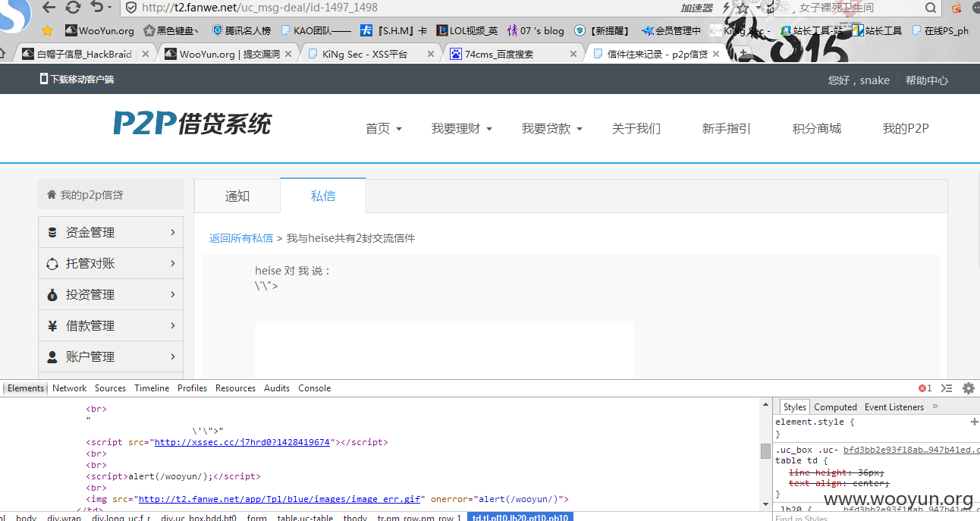The height and width of the screenshot is (521, 980).
Task: Open the 会员管理中 bookmark
Action: click(x=671, y=31)
